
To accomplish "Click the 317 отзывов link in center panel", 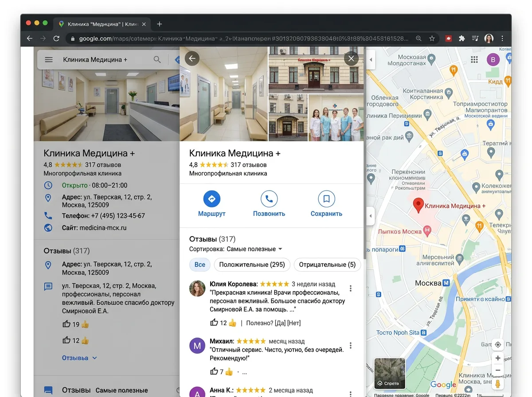I will click(x=249, y=165).
